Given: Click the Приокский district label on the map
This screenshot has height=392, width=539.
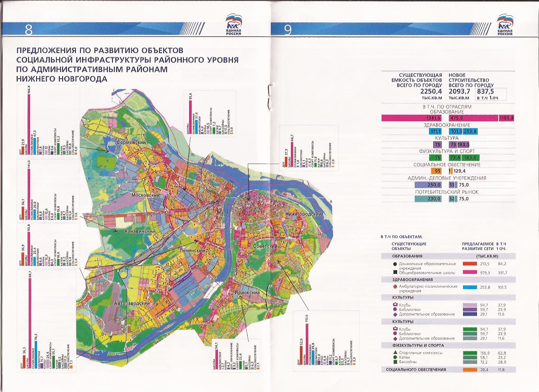Looking at the screenshot, I should (247, 292).
